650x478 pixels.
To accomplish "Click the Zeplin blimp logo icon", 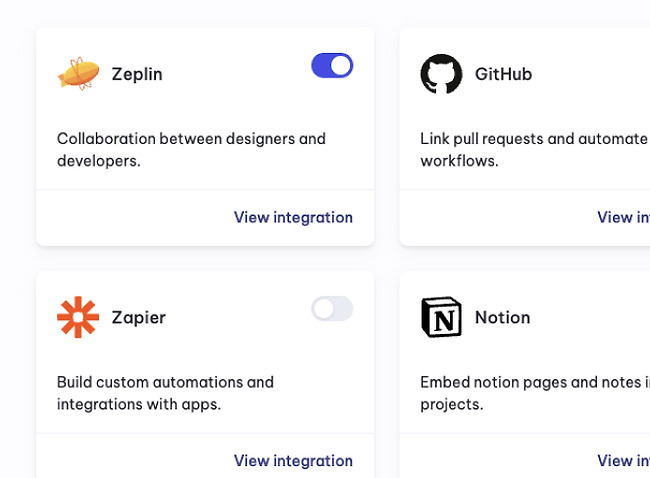I will pos(78,74).
